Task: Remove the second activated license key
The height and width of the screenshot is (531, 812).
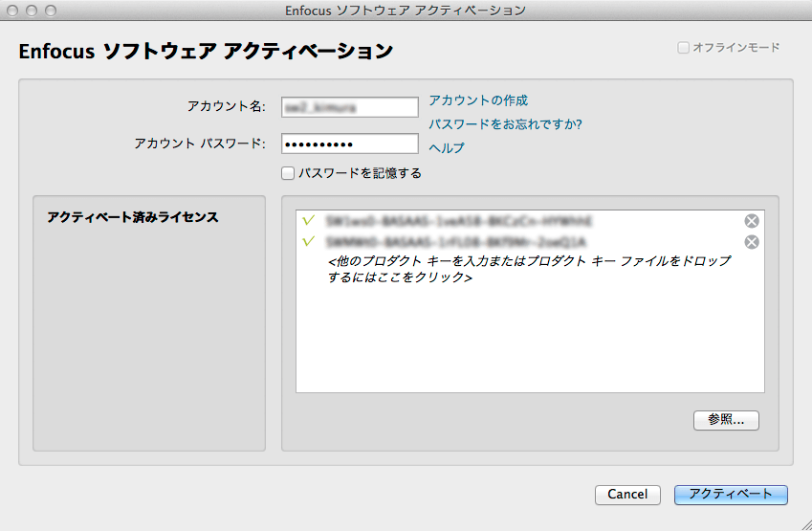Action: point(752,242)
